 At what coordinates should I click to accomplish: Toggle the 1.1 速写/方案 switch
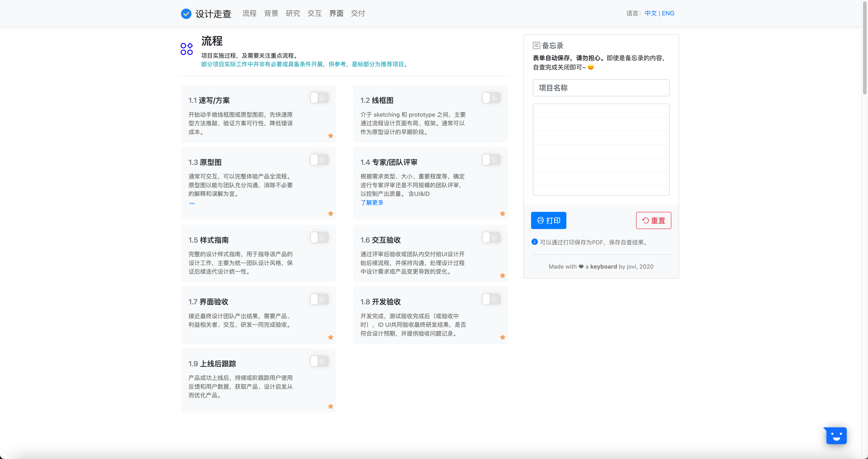(x=319, y=98)
